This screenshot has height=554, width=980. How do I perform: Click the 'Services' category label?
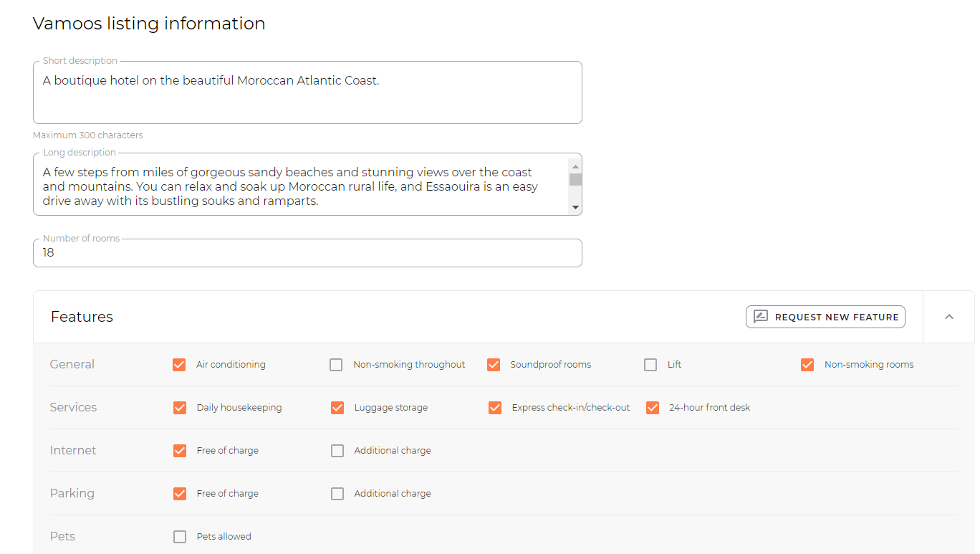73,407
